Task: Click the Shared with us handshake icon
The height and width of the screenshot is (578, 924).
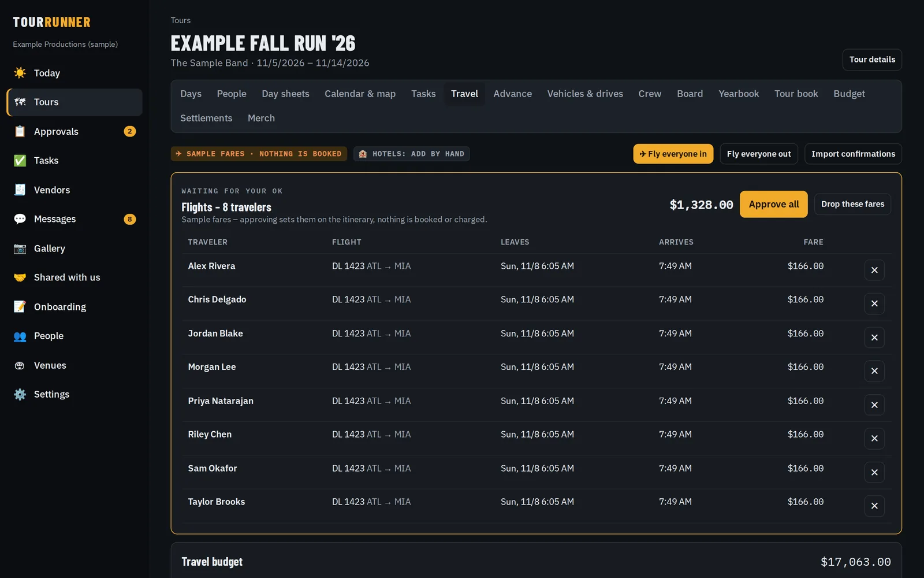Action: click(20, 277)
